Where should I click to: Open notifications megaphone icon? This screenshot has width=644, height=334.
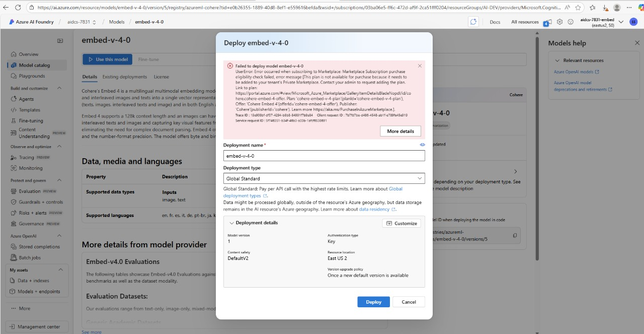(547, 22)
